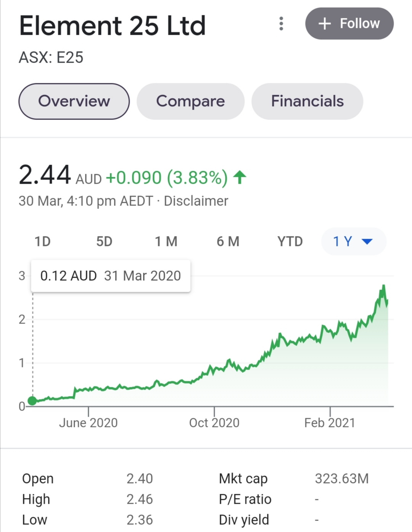Screen dimensions: 412x532
Task: Open the three-dot more options menu
Action: pyautogui.click(x=281, y=24)
